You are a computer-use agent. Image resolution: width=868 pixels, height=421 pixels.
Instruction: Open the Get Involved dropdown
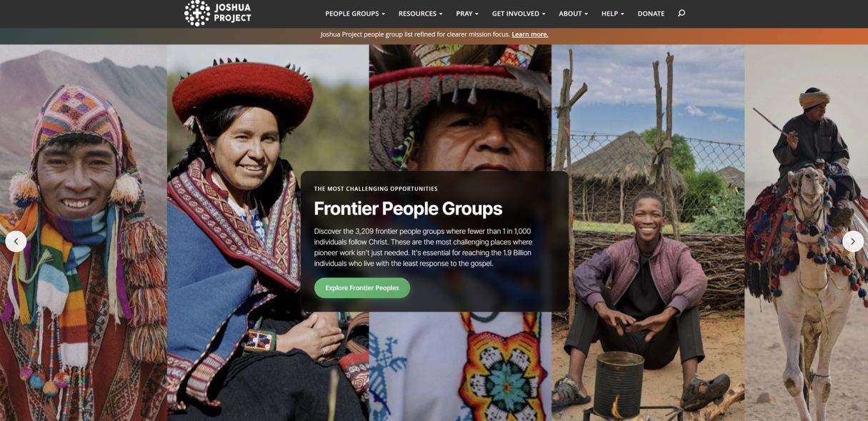519,14
